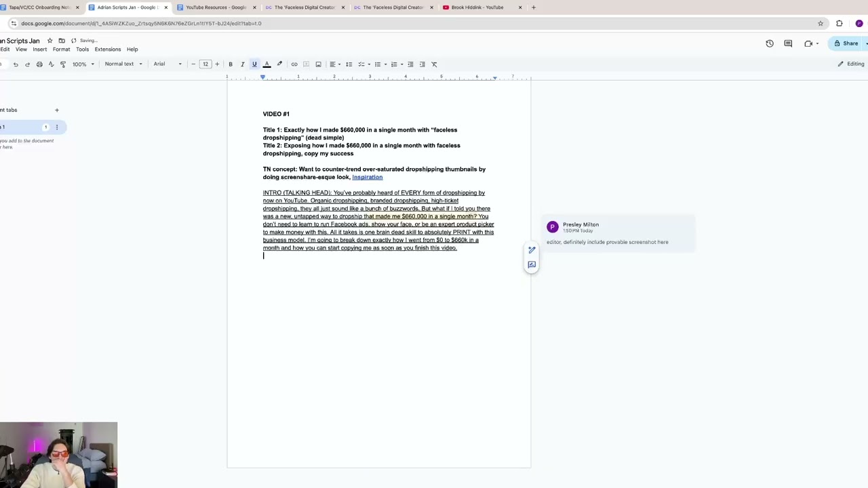This screenshot has width=868, height=488.
Task: Open the Tools menu
Action: tap(82, 49)
